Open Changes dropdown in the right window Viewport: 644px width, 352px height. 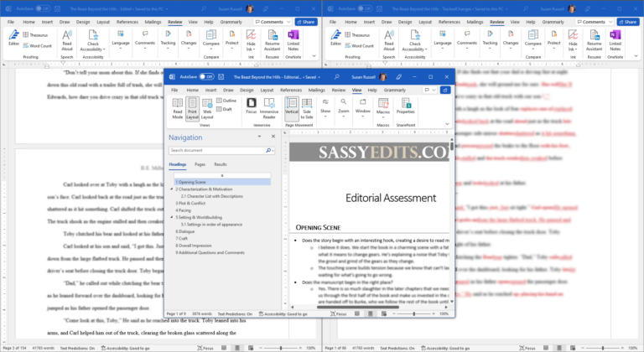511,40
